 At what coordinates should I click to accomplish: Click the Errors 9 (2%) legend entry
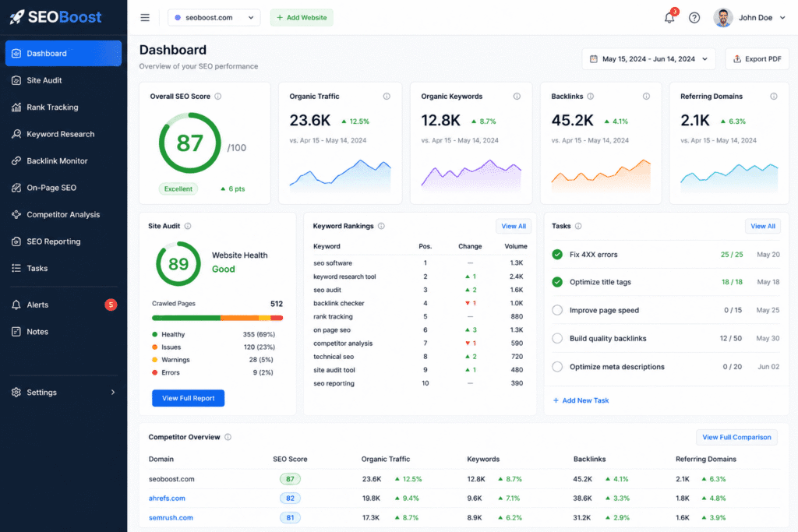tap(213, 373)
